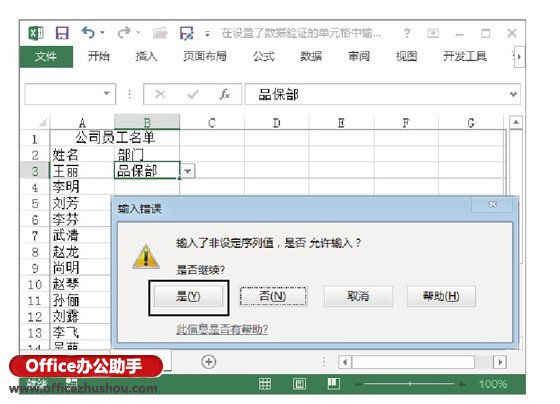560x404 pixels.
Task: Select column A header
Action: pyautogui.click(x=82, y=123)
